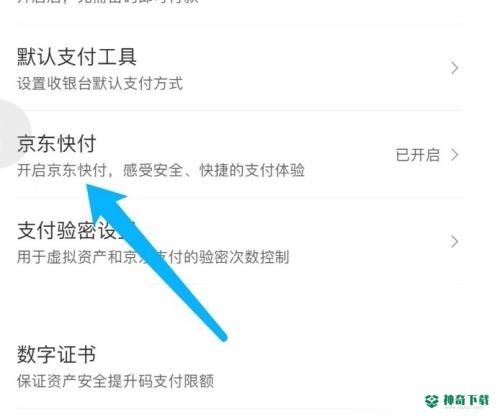Click the 设置收银台默认支付方式 description
The width and height of the screenshot is (500, 419).
point(100,83)
